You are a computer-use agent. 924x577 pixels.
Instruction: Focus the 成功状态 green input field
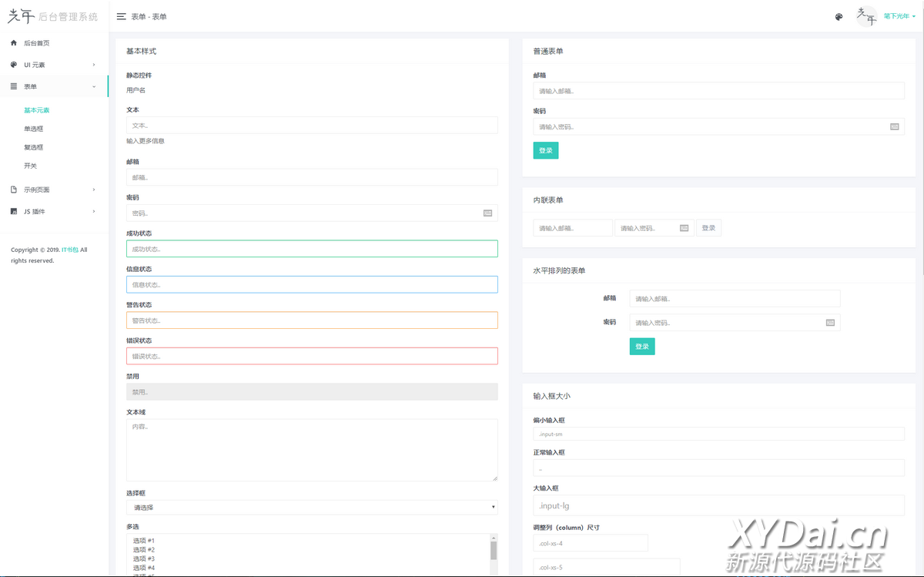[312, 249]
